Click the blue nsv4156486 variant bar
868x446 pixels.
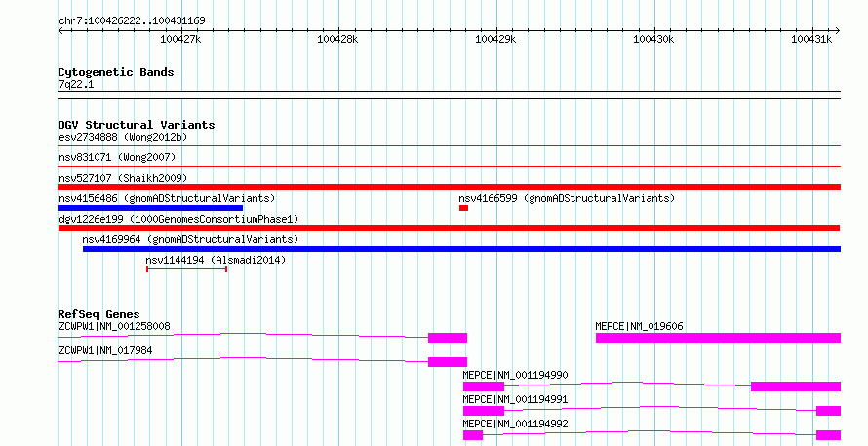click(150, 208)
